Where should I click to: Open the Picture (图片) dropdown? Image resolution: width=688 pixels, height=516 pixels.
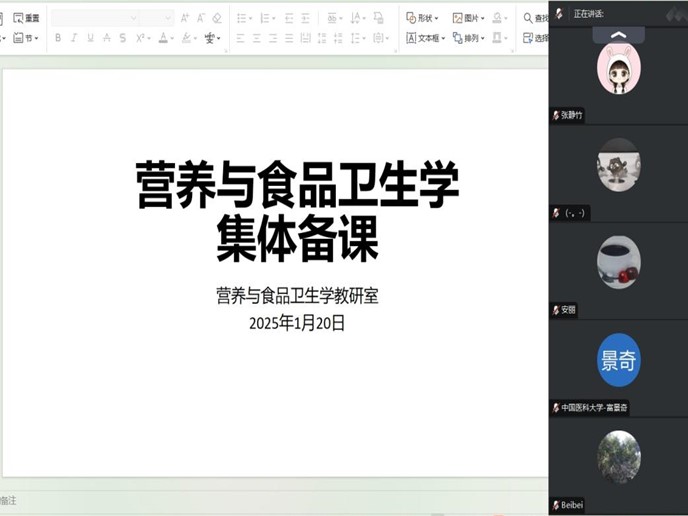(468, 18)
